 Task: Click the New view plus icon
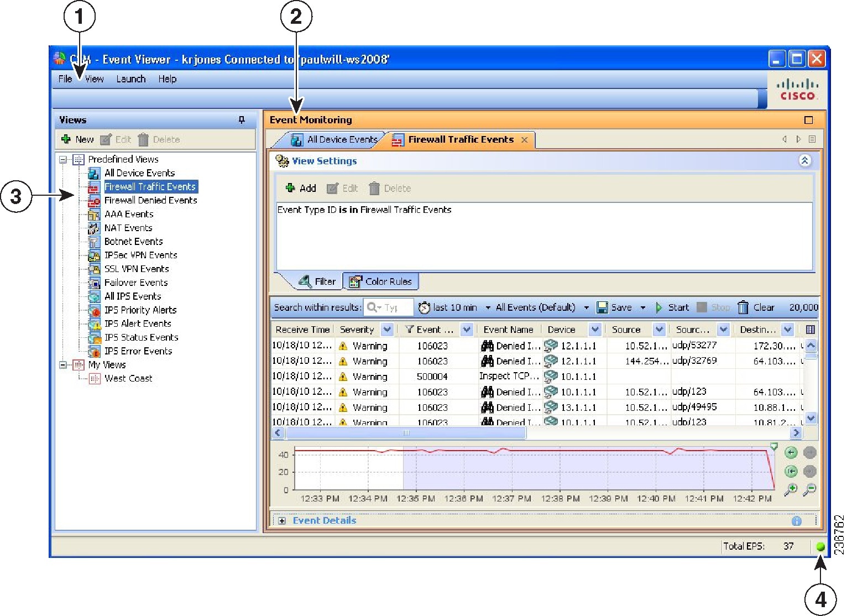tap(66, 139)
